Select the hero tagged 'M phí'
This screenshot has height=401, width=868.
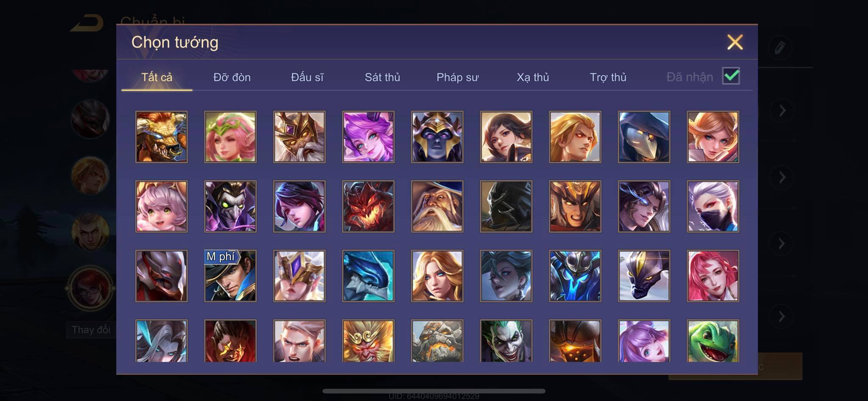click(230, 276)
